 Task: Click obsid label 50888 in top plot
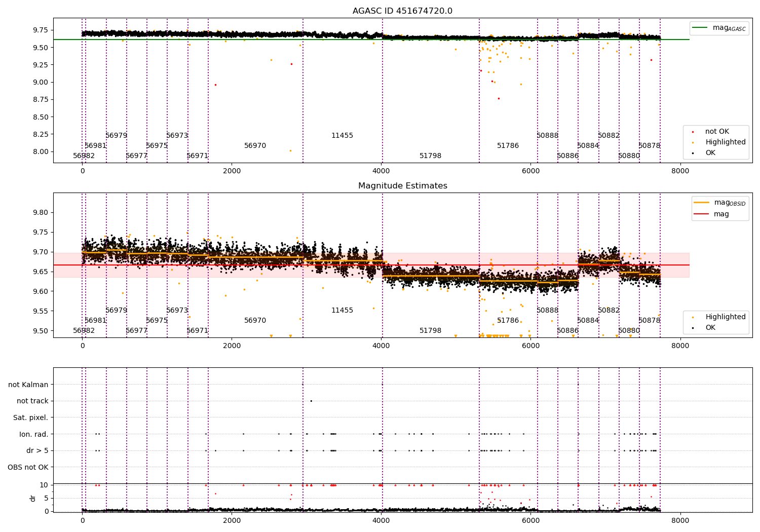pyautogui.click(x=548, y=136)
